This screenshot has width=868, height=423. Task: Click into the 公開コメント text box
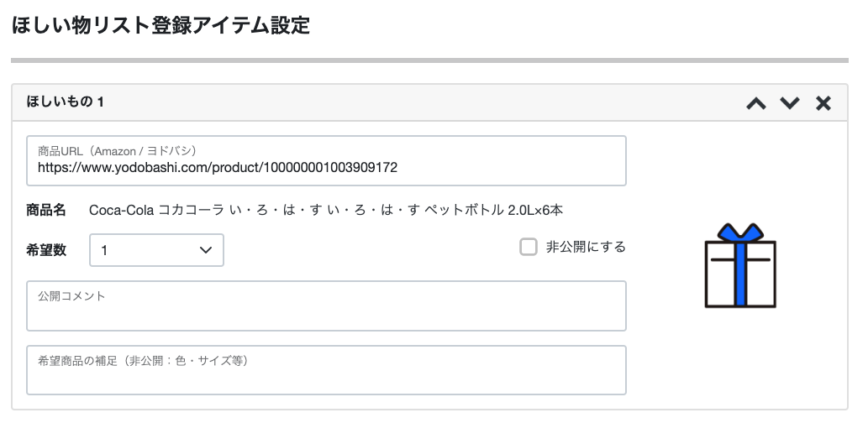(x=326, y=312)
